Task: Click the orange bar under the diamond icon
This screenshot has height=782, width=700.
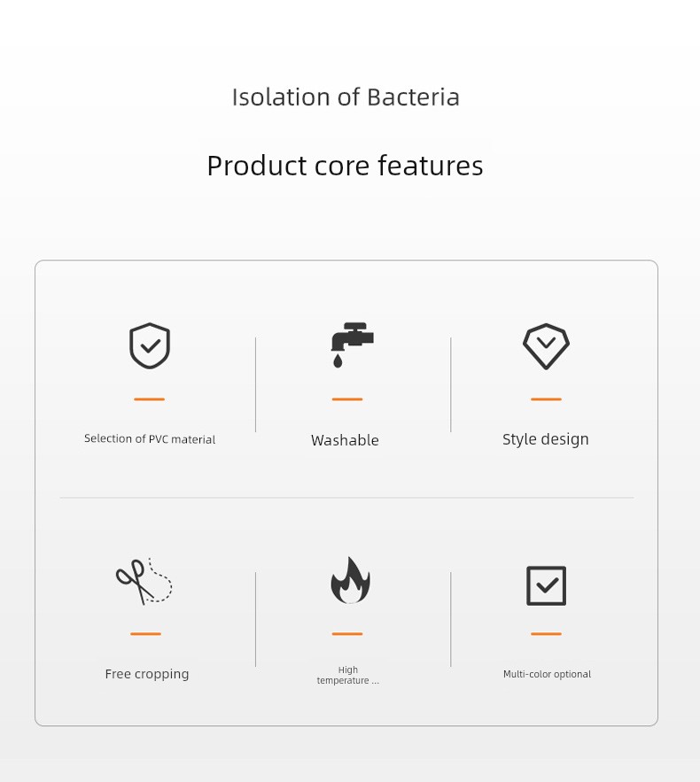Action: pyautogui.click(x=546, y=399)
